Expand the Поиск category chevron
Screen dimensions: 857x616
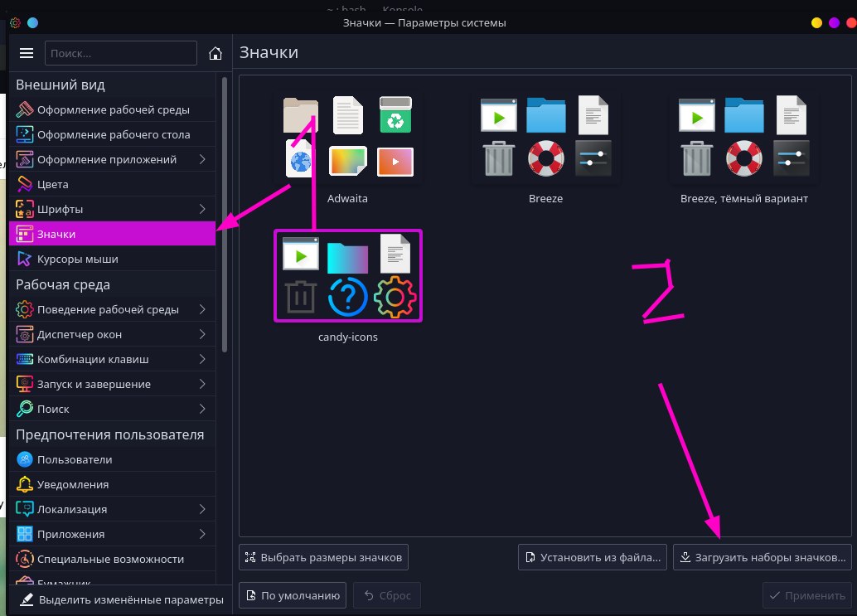(202, 409)
